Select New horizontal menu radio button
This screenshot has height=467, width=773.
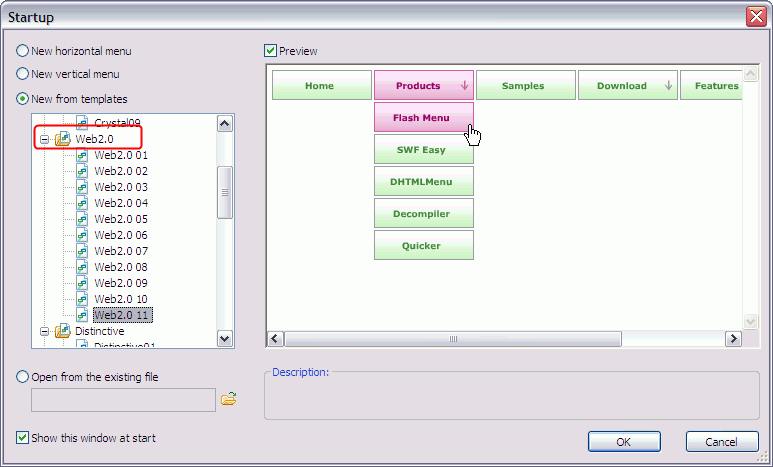click(22, 51)
